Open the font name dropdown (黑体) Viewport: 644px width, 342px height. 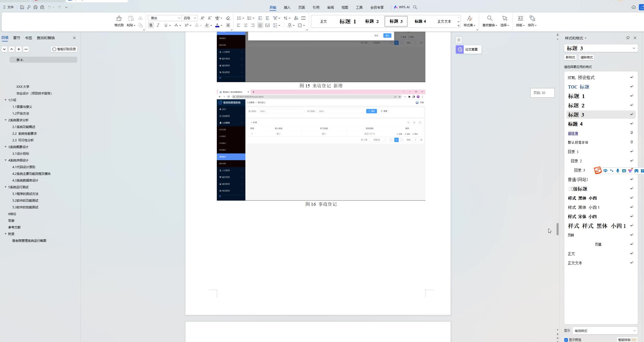[179, 18]
